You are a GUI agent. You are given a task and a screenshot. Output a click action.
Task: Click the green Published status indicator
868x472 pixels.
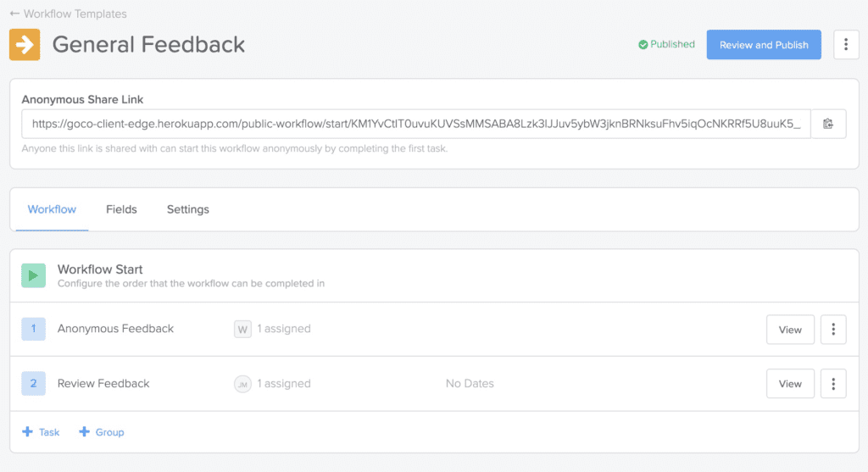tap(666, 45)
